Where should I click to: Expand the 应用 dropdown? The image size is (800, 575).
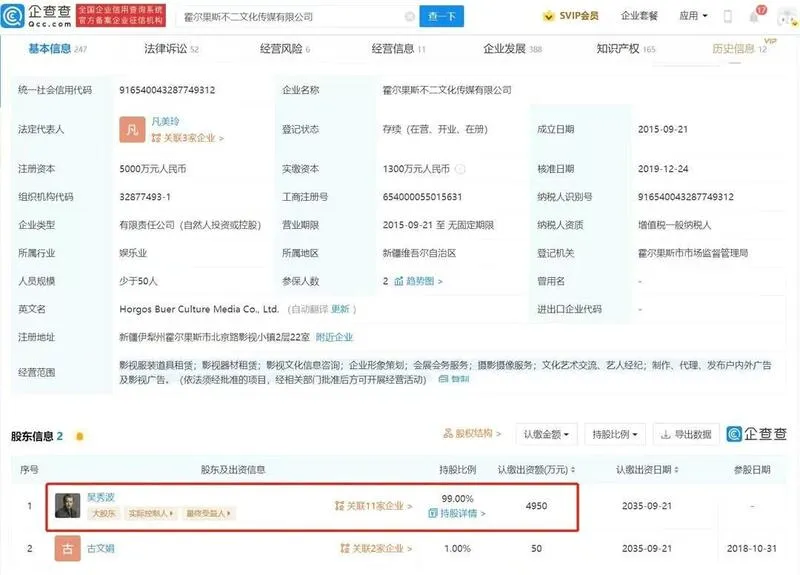point(693,16)
